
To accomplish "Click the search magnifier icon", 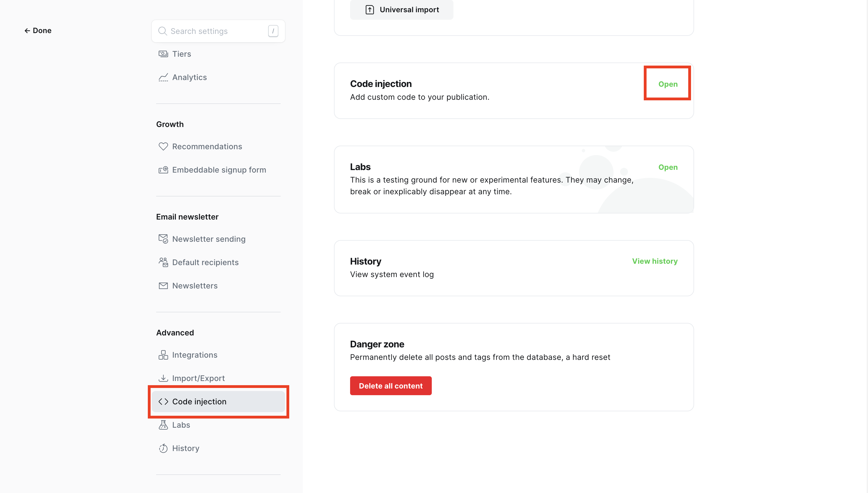I will click(x=163, y=31).
